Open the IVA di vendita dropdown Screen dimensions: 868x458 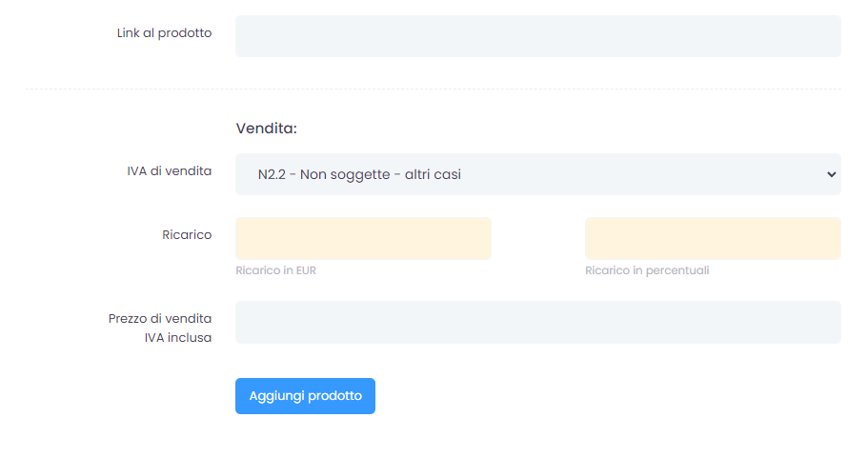pos(537,174)
